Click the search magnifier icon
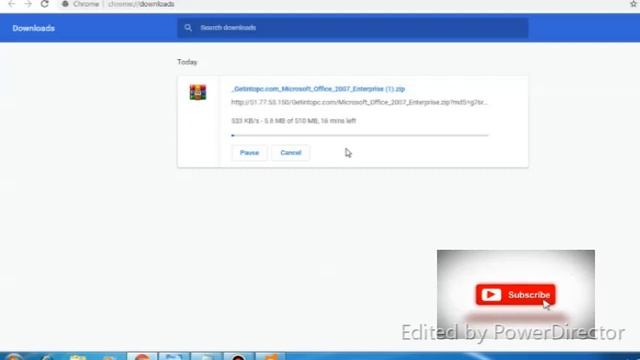 (x=188, y=28)
